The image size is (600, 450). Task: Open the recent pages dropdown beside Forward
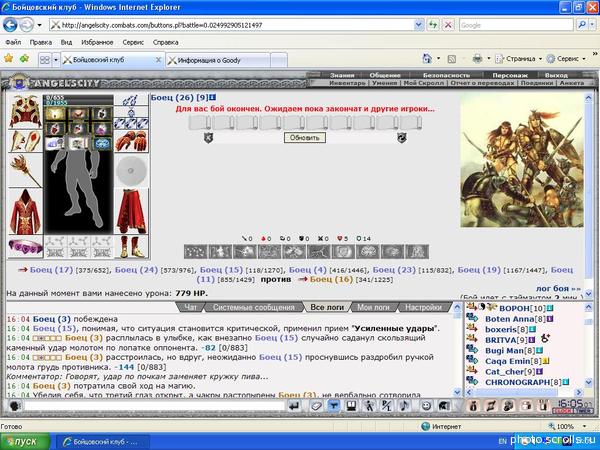point(39,26)
